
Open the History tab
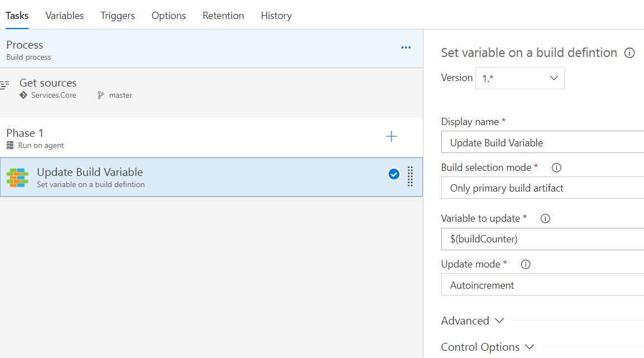276,16
